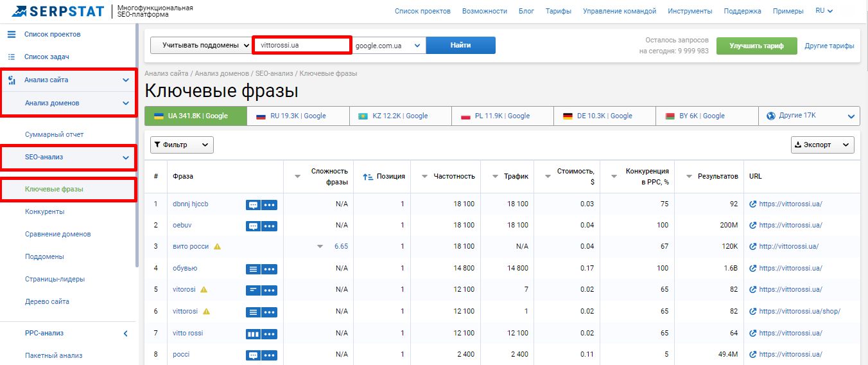Viewport: 868px width, 365px height.
Task: Open the Экспорт dropdown
Action: coord(822,145)
